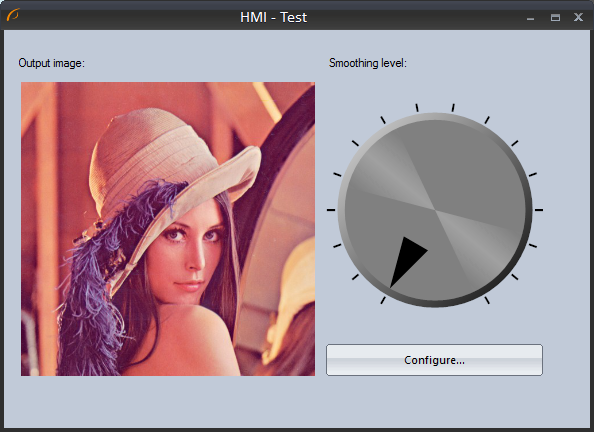This screenshot has width=594, height=432.
Task: Click the leftmost horizontal tick mark of the dial
Action: (x=331, y=210)
